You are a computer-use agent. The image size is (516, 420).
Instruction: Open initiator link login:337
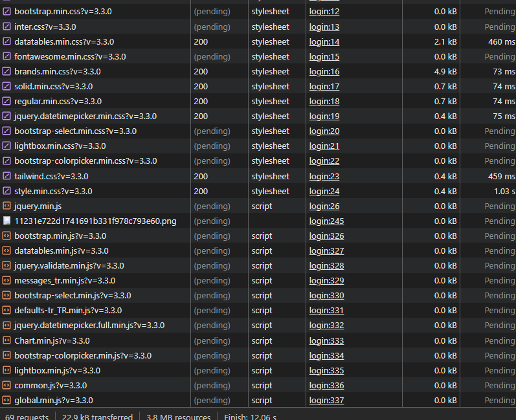[x=326, y=401]
